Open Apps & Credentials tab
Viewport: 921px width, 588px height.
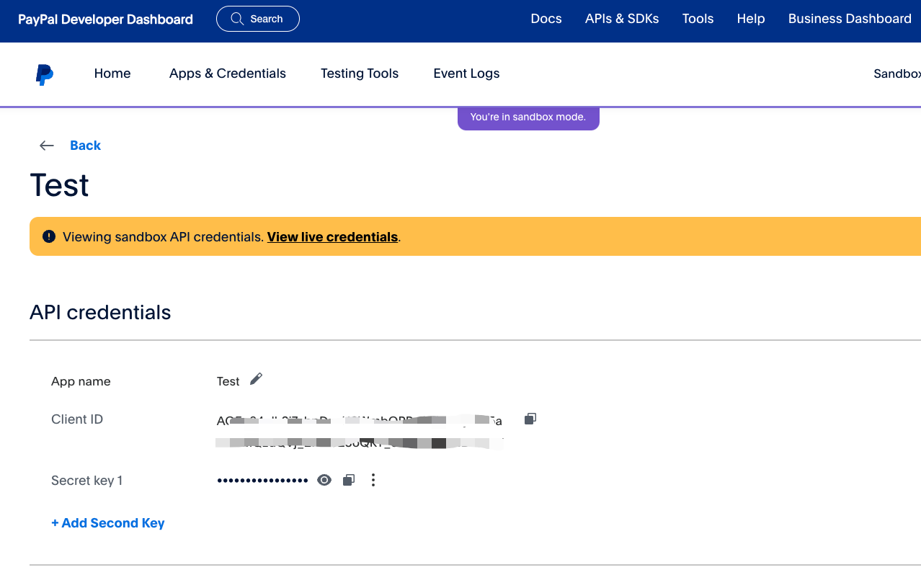228,73
